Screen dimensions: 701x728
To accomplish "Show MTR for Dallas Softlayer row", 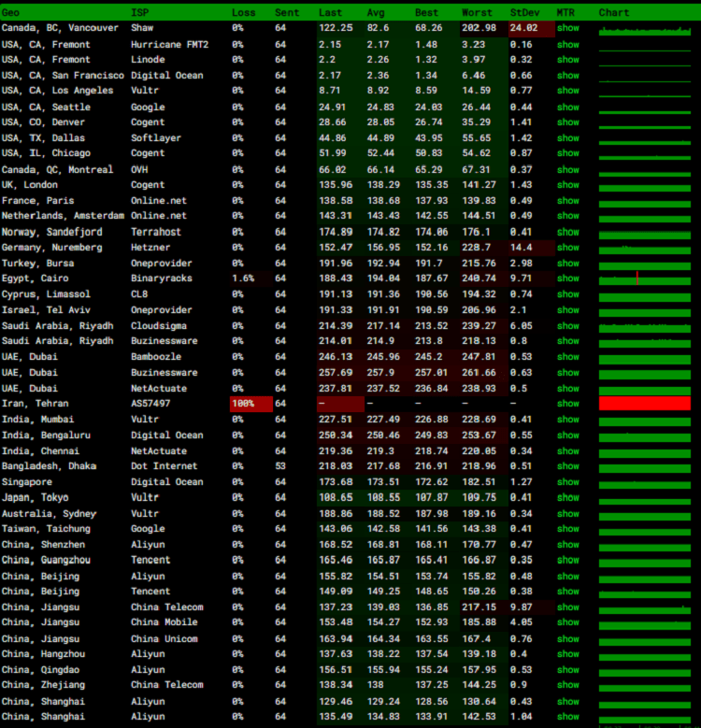I will 567,138.
